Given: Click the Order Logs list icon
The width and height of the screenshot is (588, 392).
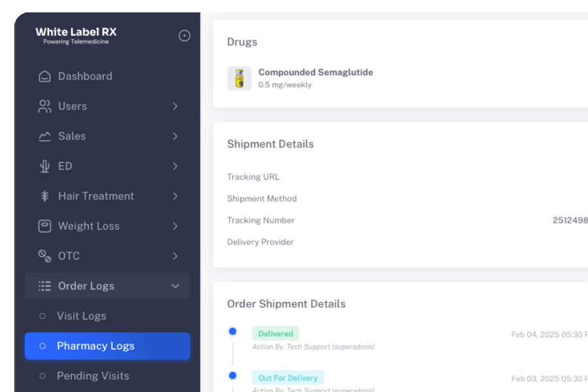Looking at the screenshot, I should point(44,286).
